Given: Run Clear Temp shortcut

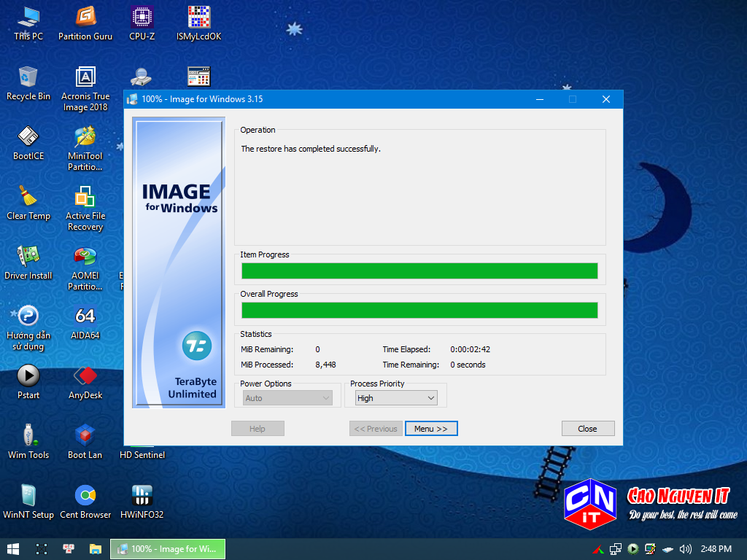Looking at the screenshot, I should [x=28, y=203].
